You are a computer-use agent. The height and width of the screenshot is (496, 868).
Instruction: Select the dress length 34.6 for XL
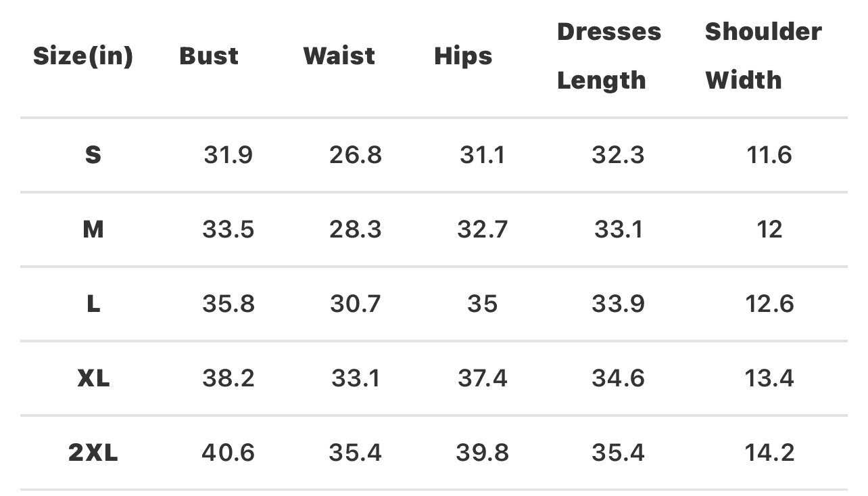pos(618,378)
